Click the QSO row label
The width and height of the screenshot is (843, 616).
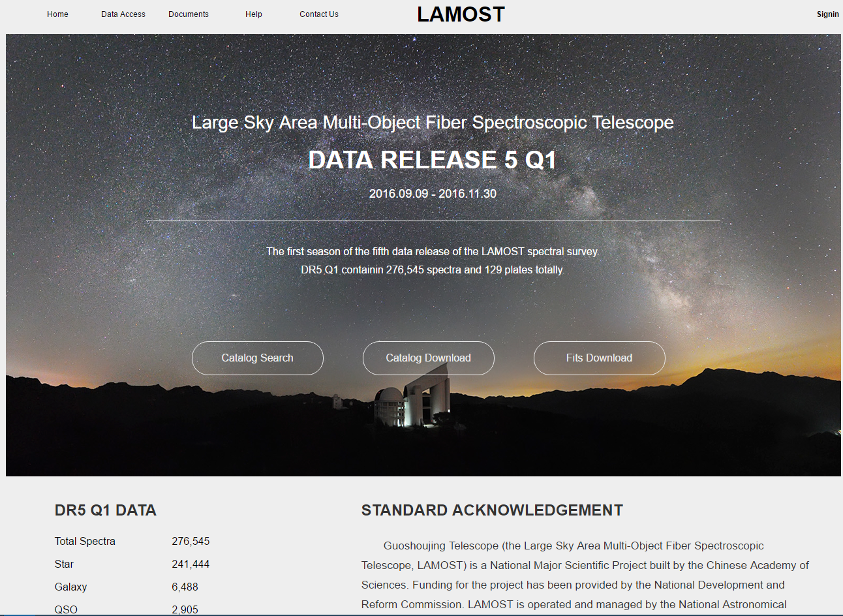pos(66,609)
